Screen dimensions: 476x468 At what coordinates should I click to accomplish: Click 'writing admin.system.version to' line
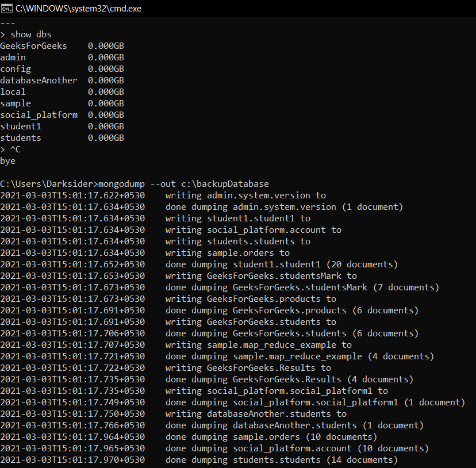pyautogui.click(x=245, y=195)
